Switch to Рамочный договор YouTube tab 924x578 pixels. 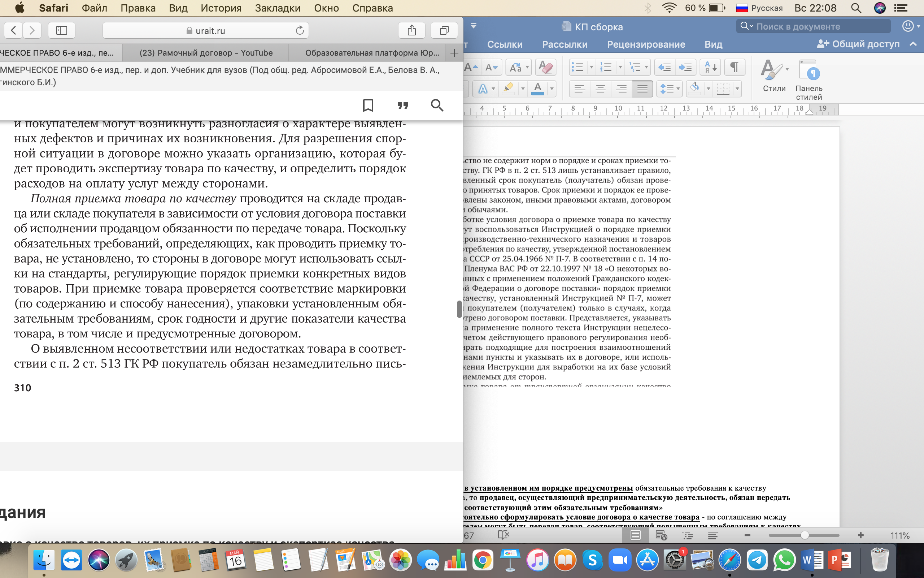(x=205, y=53)
